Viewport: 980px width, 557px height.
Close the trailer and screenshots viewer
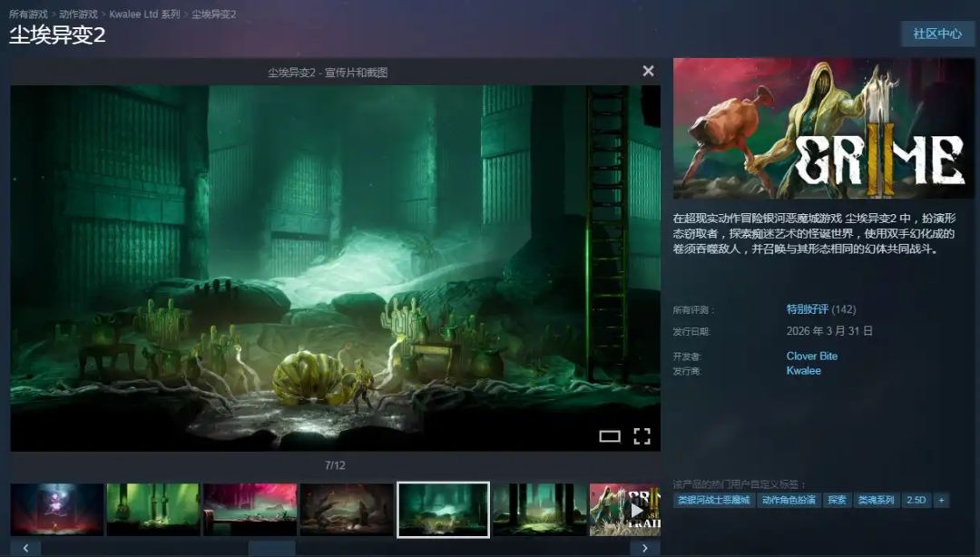(x=648, y=72)
